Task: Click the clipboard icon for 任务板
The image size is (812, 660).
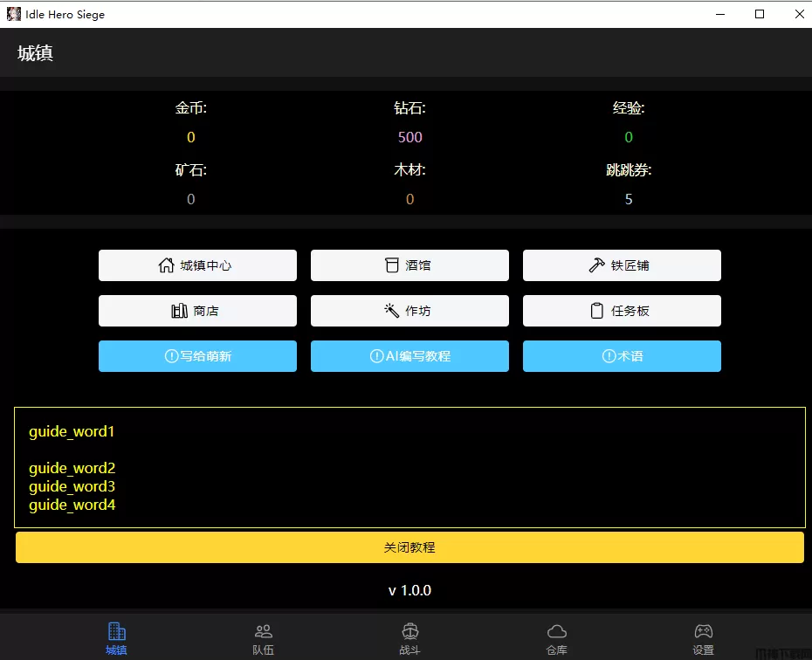Action: click(x=597, y=311)
